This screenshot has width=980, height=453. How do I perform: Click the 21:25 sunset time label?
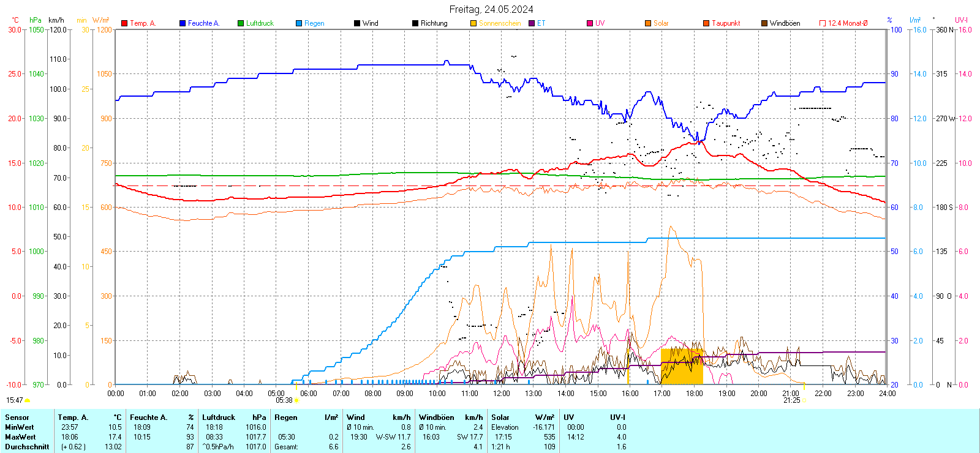point(791,400)
